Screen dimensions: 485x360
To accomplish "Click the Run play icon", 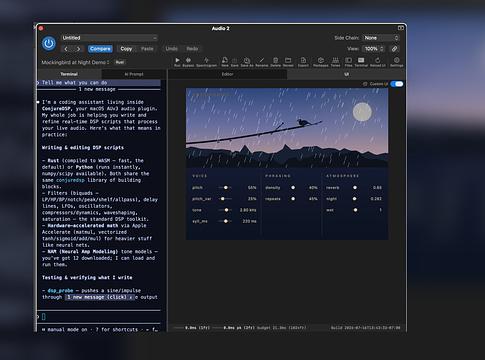I will point(177,61).
